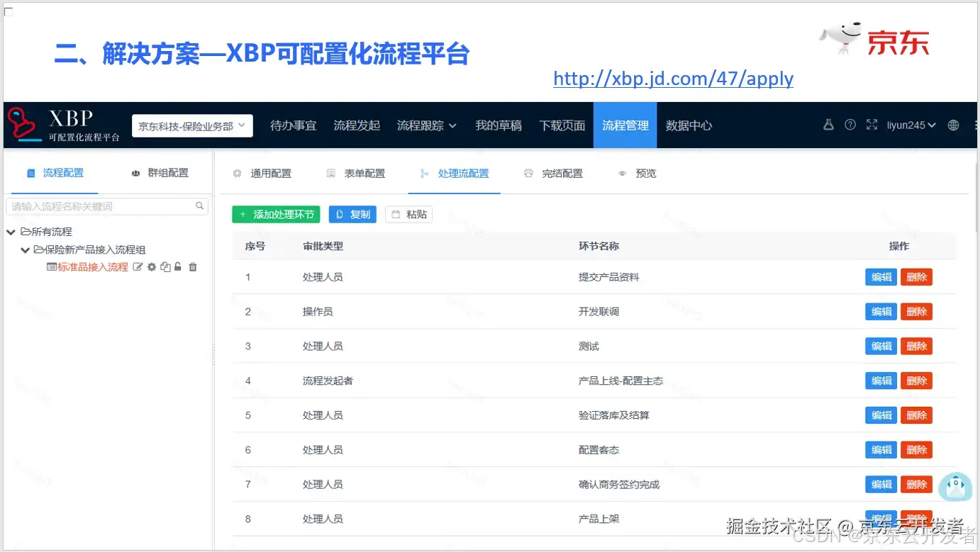Click the search magnifier in process search box
This screenshot has width=980, height=552.
click(x=200, y=206)
